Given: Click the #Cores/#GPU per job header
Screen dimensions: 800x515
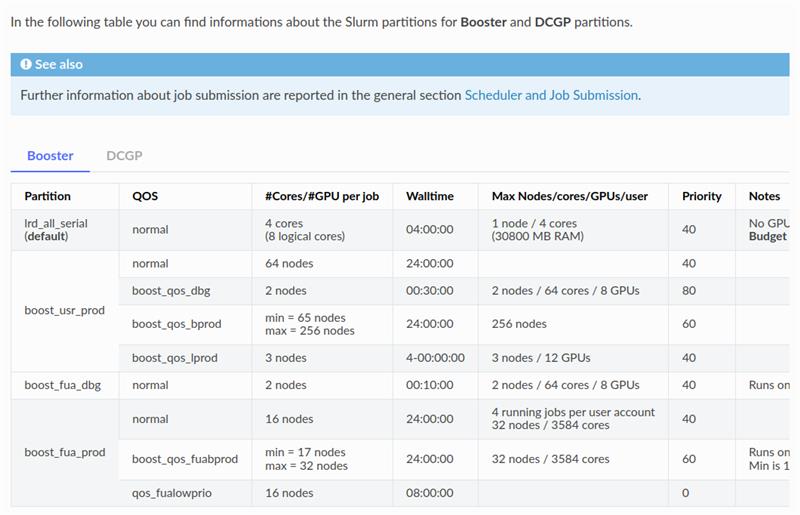Looking at the screenshot, I should click(322, 196).
